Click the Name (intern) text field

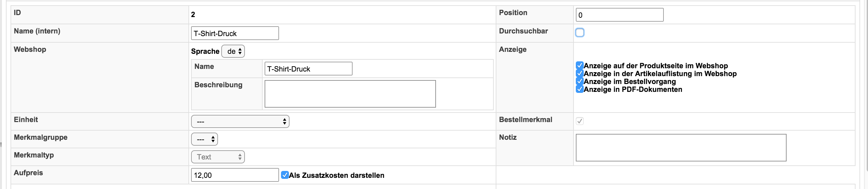click(x=234, y=33)
